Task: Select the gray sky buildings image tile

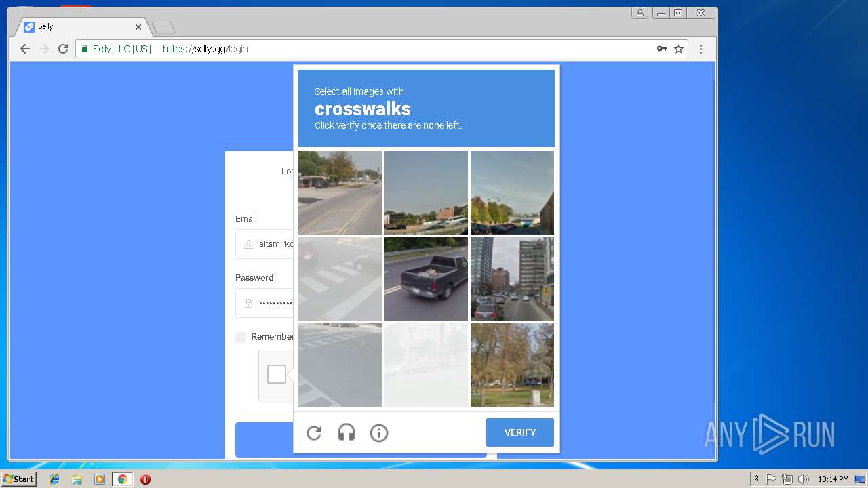Action: click(426, 192)
